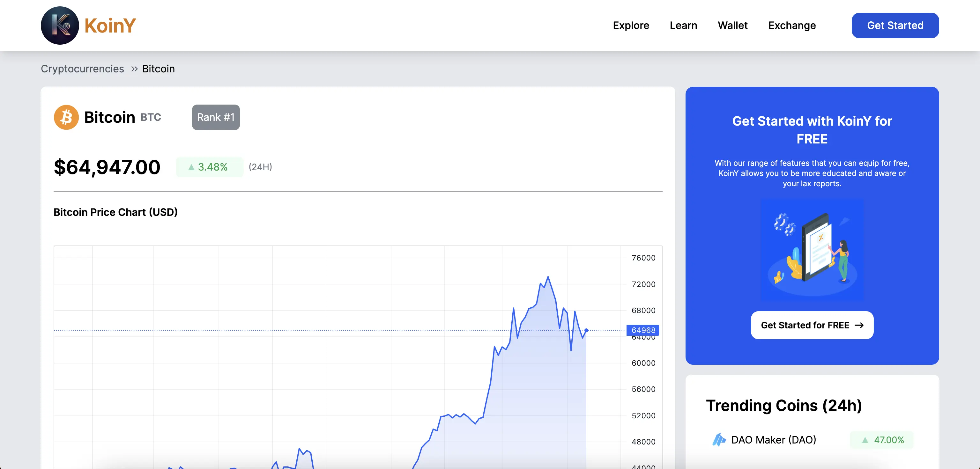The width and height of the screenshot is (980, 469).
Task: Click the 52000 axis label
Action: [x=643, y=415]
